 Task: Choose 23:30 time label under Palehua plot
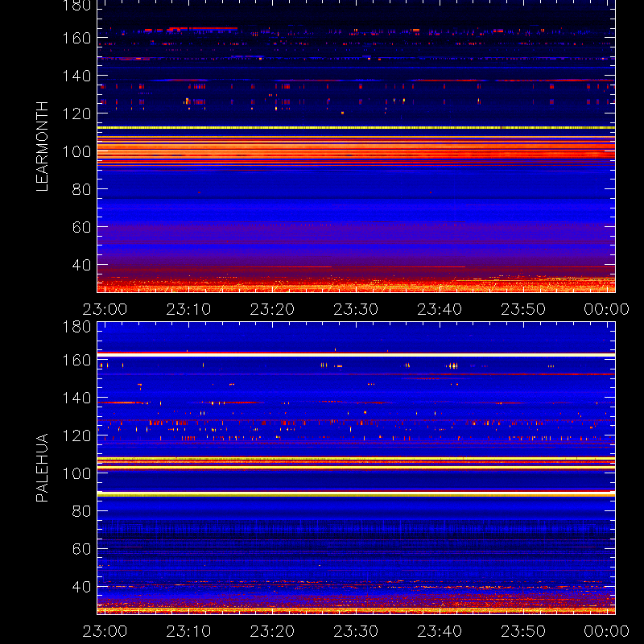pos(356,631)
